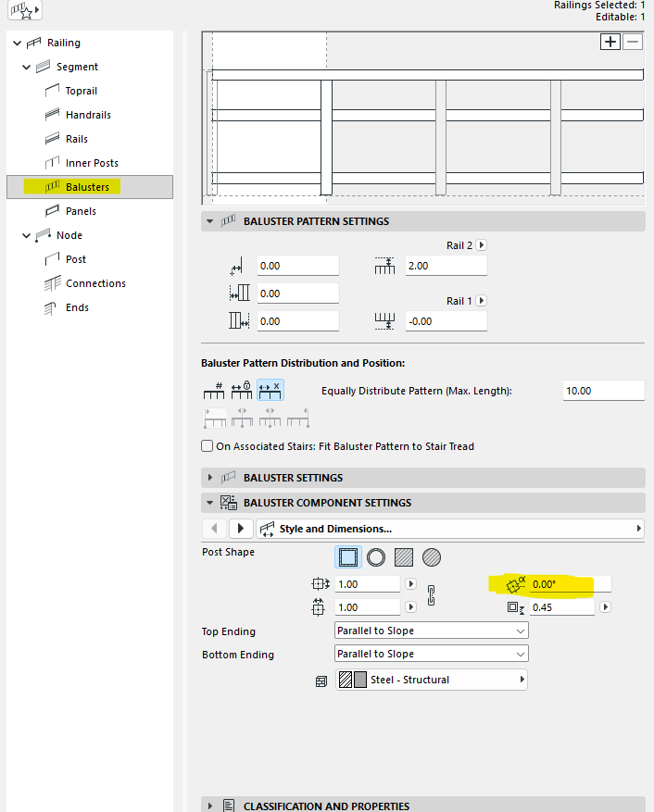
Task: Select Handrails in the tree
Action: point(88,115)
